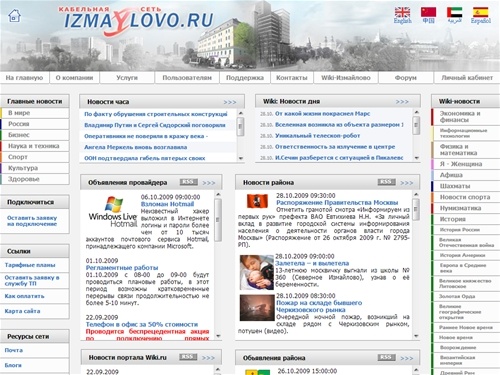Screen dimensions: 500x375
Task: Go to Контакты menu item
Action: [x=292, y=78]
